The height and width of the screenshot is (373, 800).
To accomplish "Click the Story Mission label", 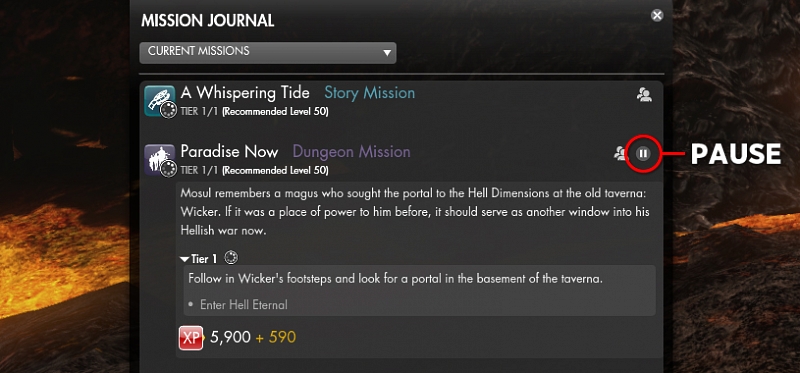I will coord(370,93).
